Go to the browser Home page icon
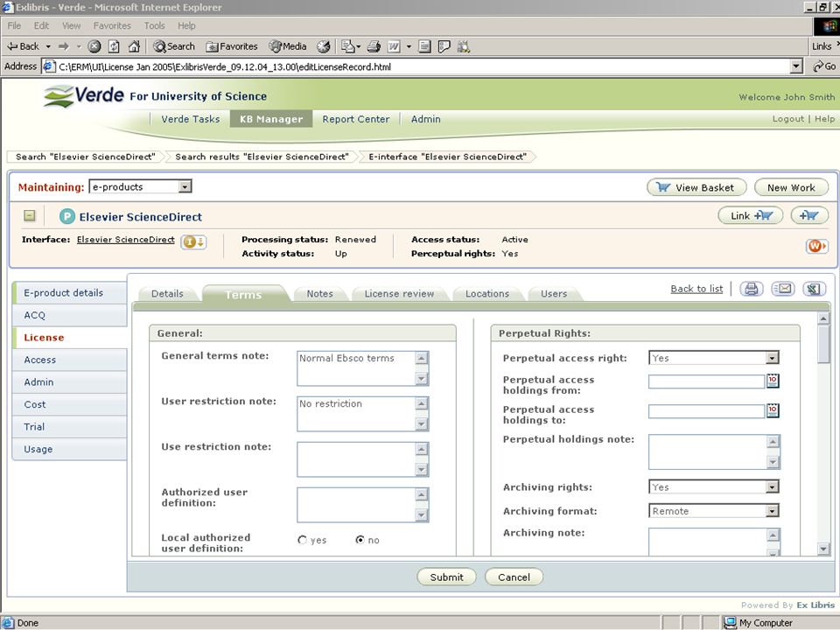The width and height of the screenshot is (840, 630). [x=134, y=46]
